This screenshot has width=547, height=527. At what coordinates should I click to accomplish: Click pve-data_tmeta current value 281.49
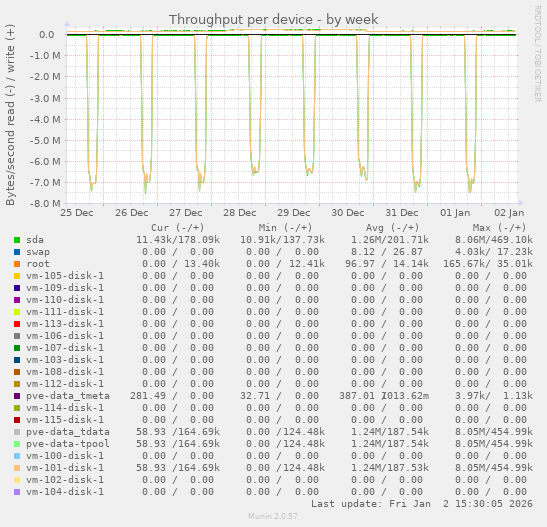tap(148, 396)
